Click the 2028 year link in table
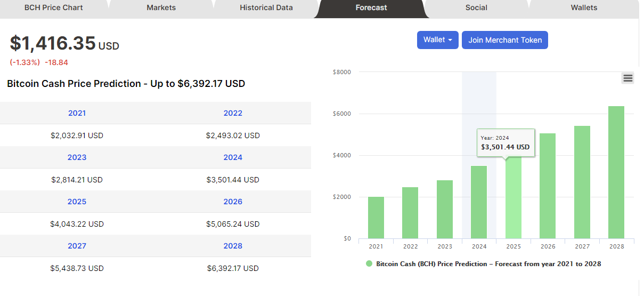Screen dimensions: 644x296 pyautogui.click(x=233, y=246)
